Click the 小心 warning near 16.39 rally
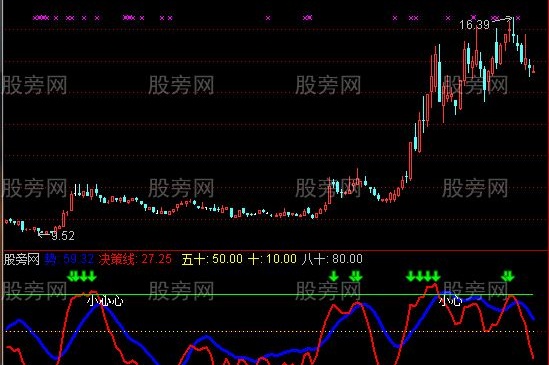 click(x=451, y=301)
